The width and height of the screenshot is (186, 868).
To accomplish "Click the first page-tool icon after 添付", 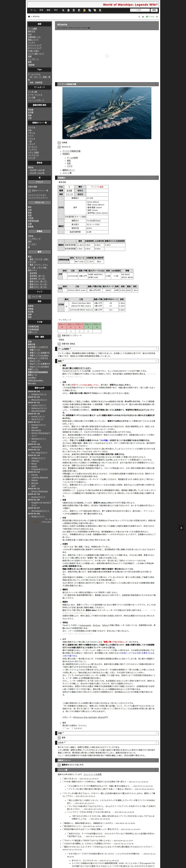I will pos(63,10).
